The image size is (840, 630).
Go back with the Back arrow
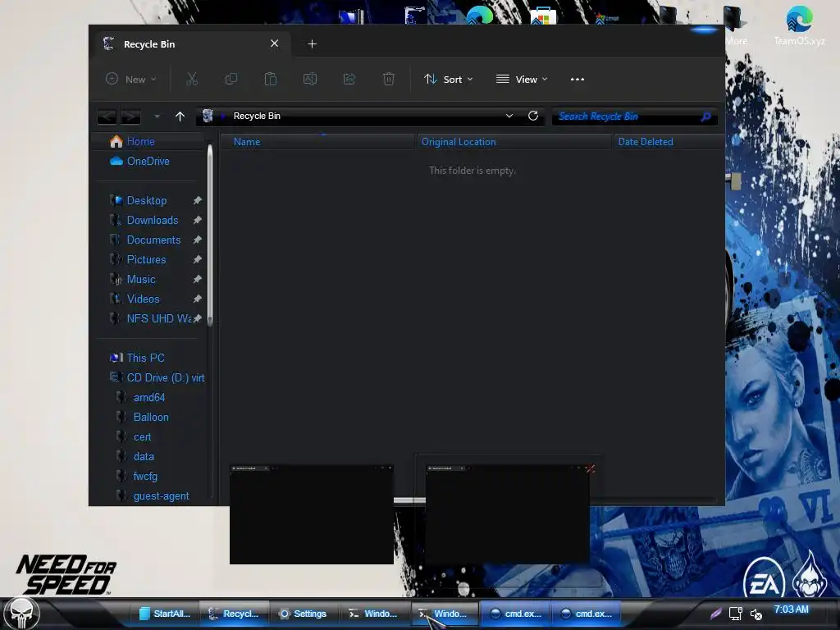coord(107,116)
